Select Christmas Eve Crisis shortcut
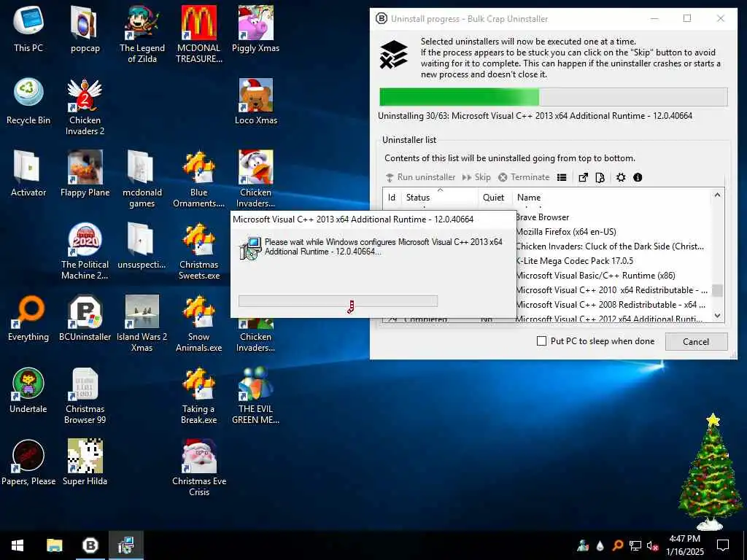Viewport: 747px width, 560px height. (198, 467)
